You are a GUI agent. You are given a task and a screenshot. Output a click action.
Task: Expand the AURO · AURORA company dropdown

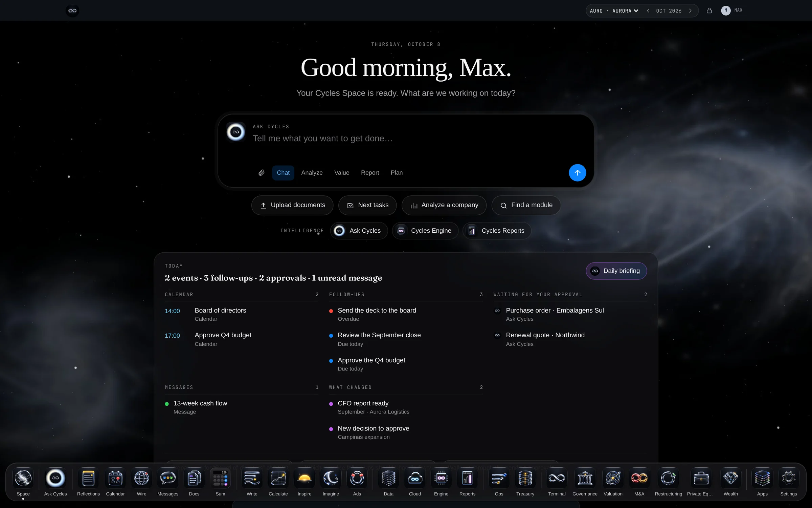tap(614, 11)
